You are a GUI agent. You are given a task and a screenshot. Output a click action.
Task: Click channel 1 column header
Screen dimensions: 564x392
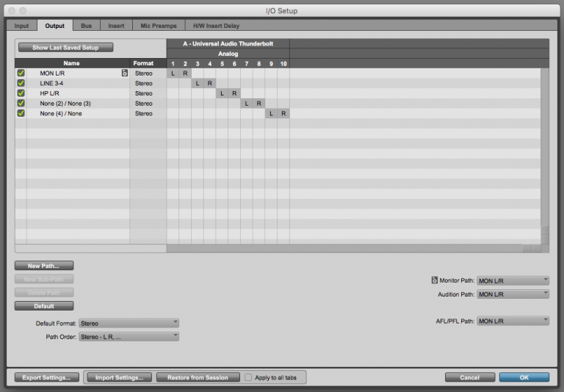[173, 64]
